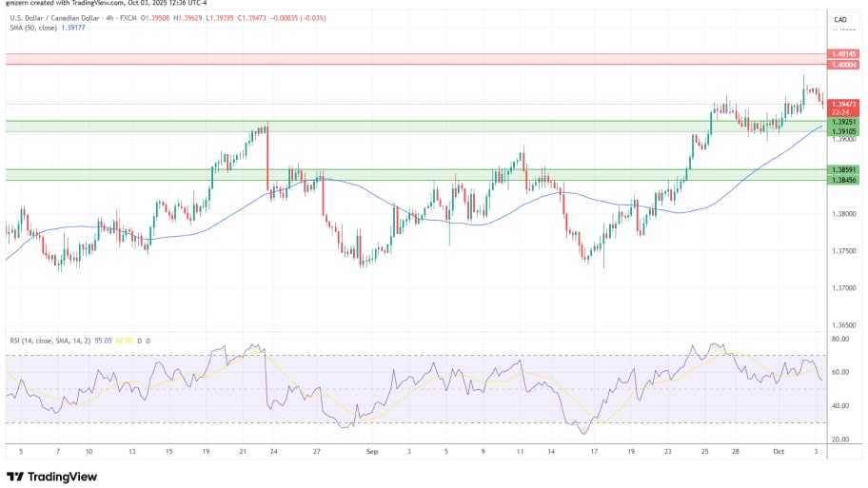Click the 80.00 level on RSI scale

[840, 339]
